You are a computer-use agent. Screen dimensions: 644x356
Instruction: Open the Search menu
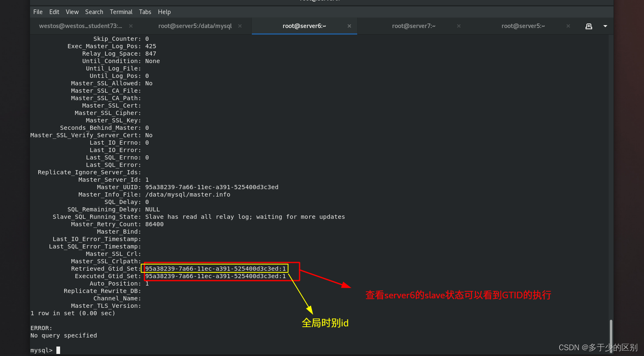click(x=94, y=12)
